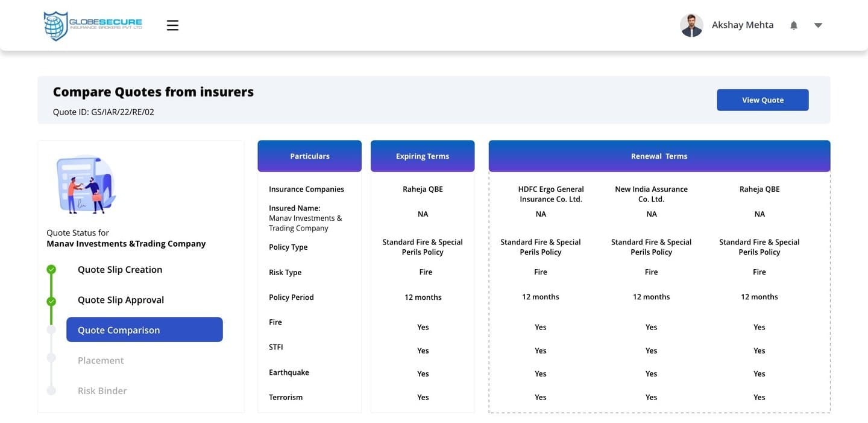Click the View Quote button
The width and height of the screenshot is (868, 423).
coord(763,100)
